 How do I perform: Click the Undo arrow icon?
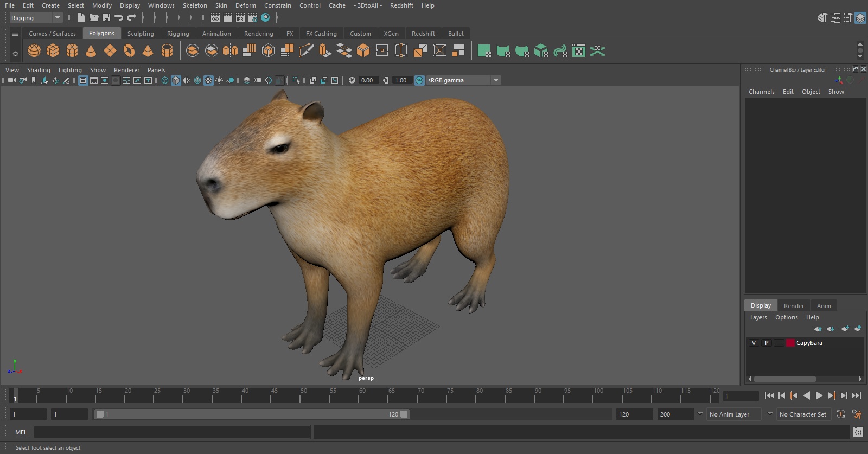point(119,18)
